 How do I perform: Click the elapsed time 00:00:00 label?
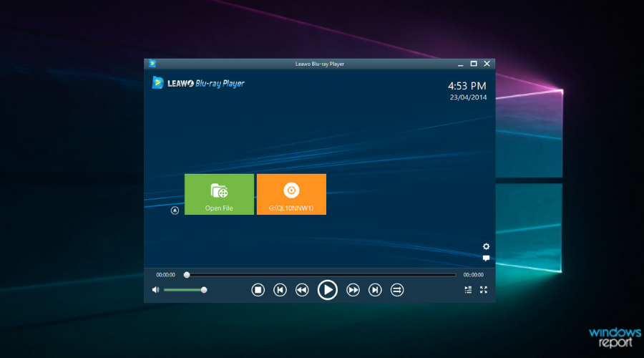tap(165, 274)
